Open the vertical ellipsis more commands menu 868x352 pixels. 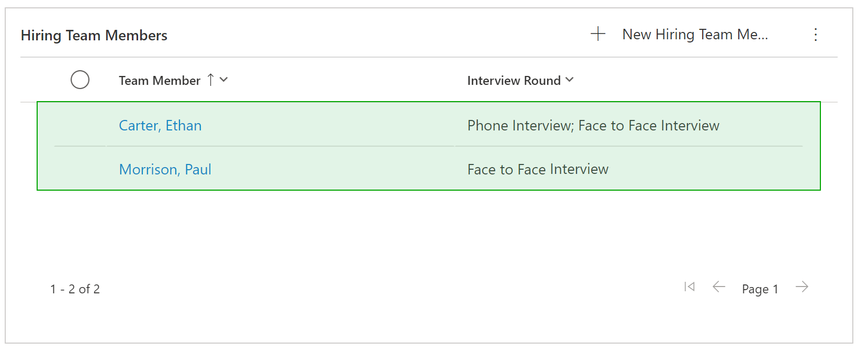[x=816, y=35]
